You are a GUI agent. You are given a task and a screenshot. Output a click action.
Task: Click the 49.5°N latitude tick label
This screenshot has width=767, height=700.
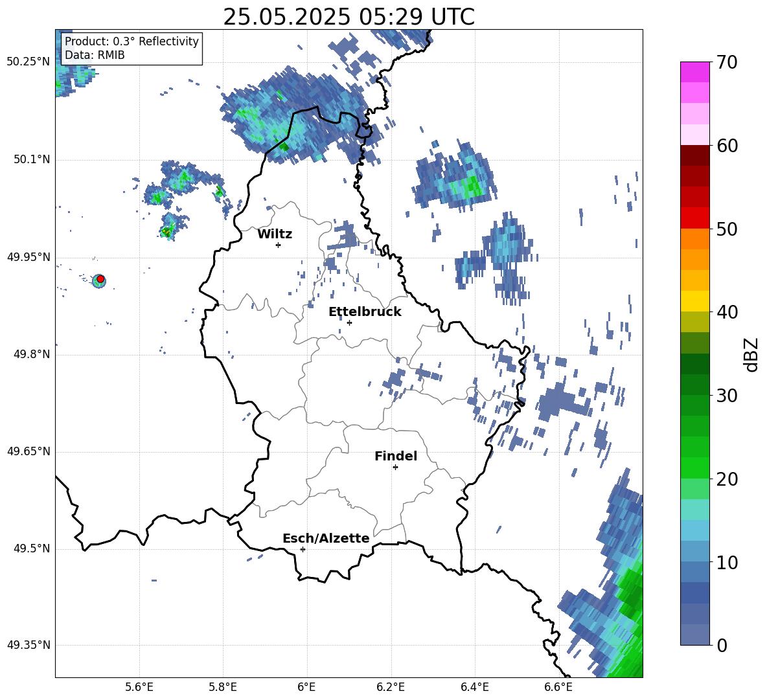(32, 548)
